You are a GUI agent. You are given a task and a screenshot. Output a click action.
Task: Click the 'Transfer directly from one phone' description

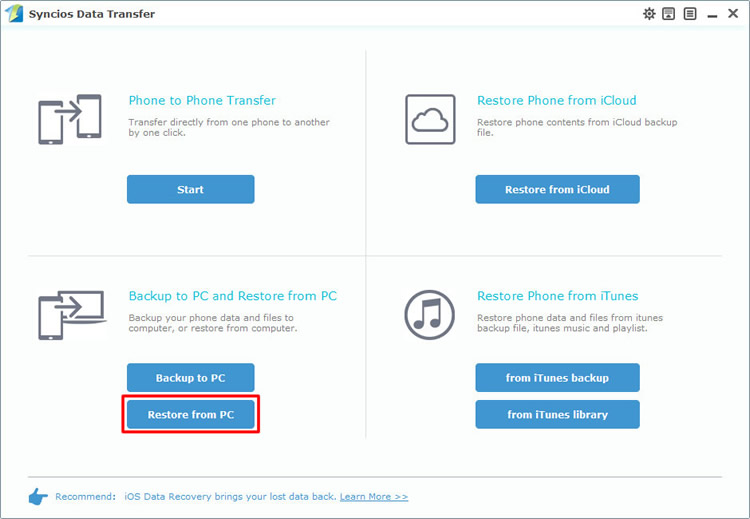click(229, 127)
